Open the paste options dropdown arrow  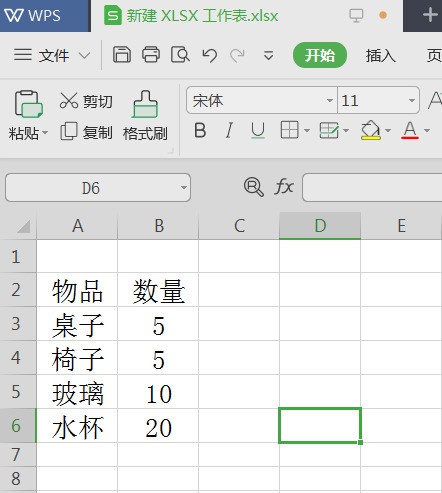point(45,133)
